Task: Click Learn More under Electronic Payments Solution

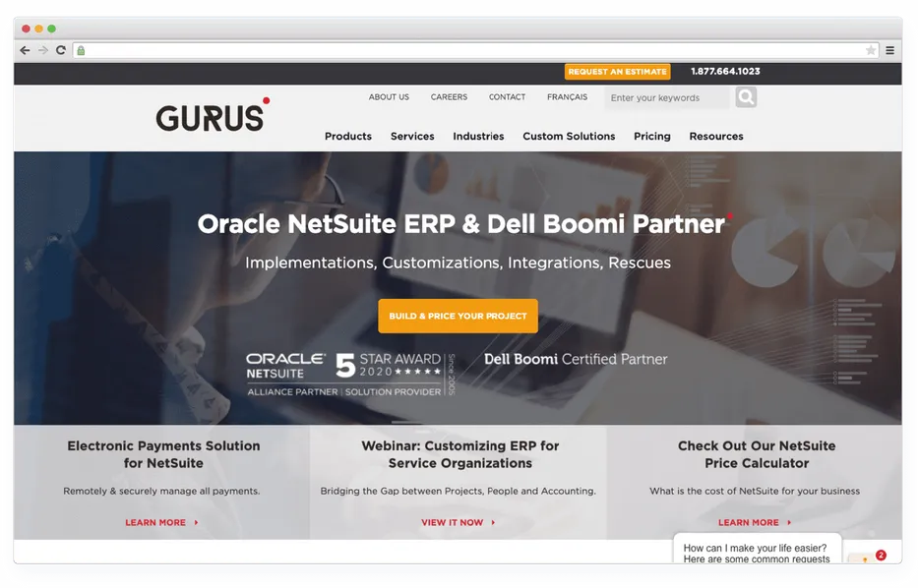Action: [161, 522]
